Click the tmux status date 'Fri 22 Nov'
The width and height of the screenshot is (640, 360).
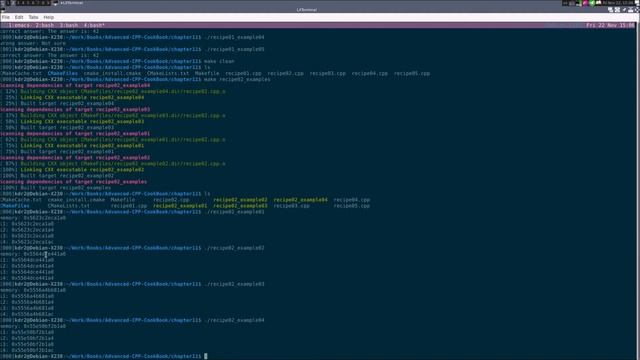tap(602, 25)
